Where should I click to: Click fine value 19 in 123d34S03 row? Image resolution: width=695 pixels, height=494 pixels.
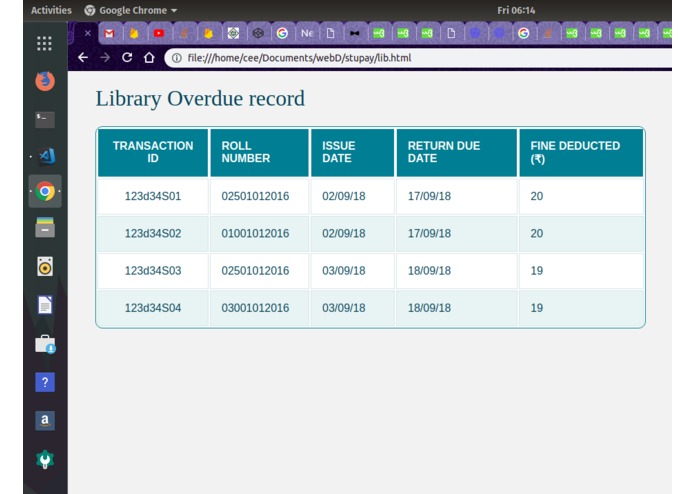tap(537, 271)
